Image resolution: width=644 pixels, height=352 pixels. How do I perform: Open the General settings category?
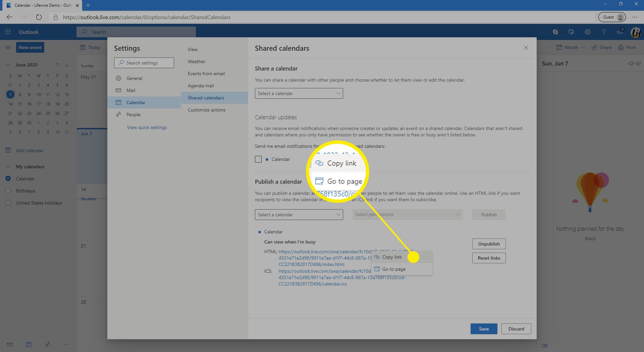pos(144,78)
